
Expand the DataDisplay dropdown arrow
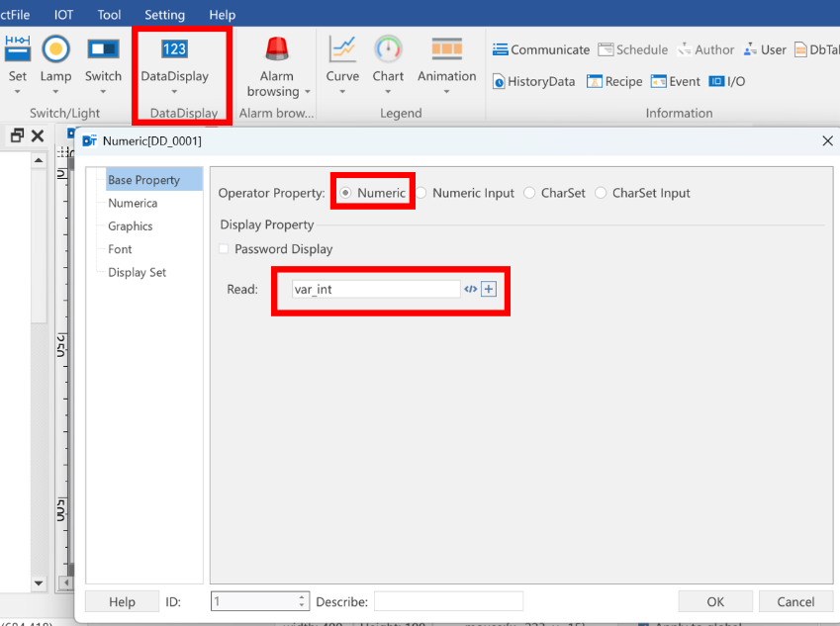(x=174, y=92)
